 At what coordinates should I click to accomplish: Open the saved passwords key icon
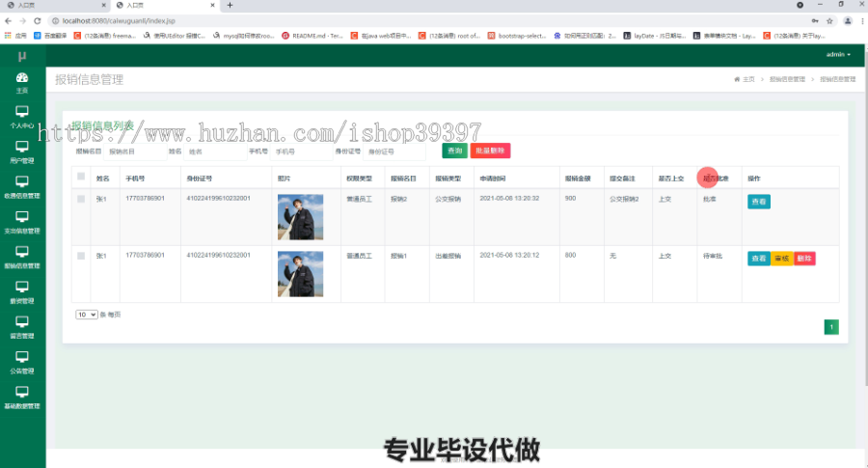click(815, 21)
